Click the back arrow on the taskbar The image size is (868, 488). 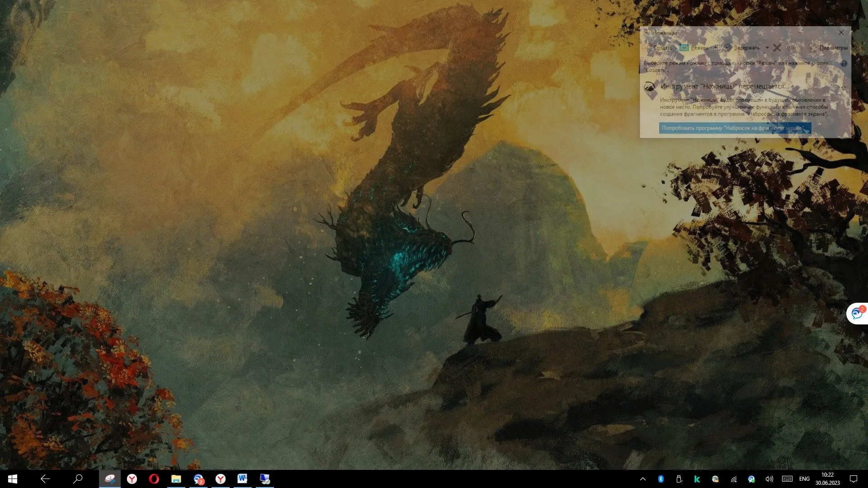coord(45,479)
